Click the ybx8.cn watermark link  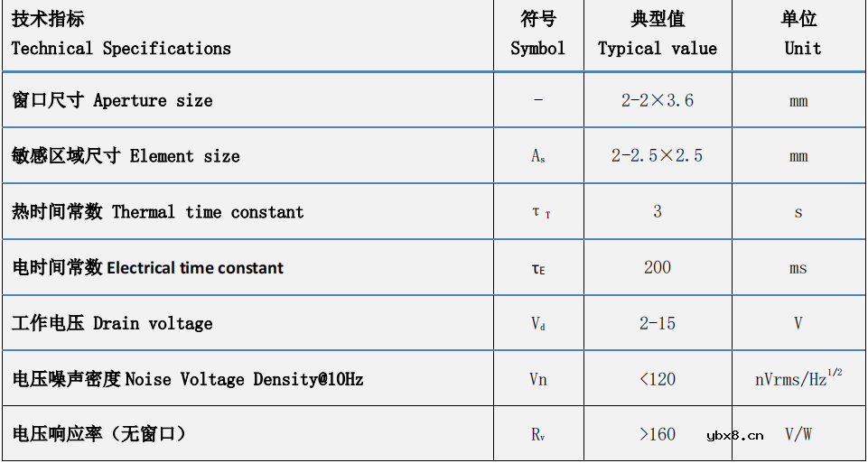pos(735,435)
